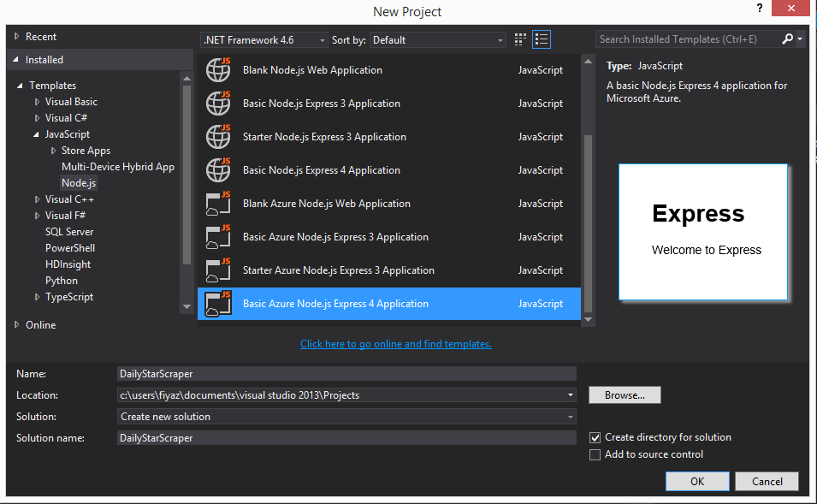Click the Solution name input field

(x=346, y=438)
